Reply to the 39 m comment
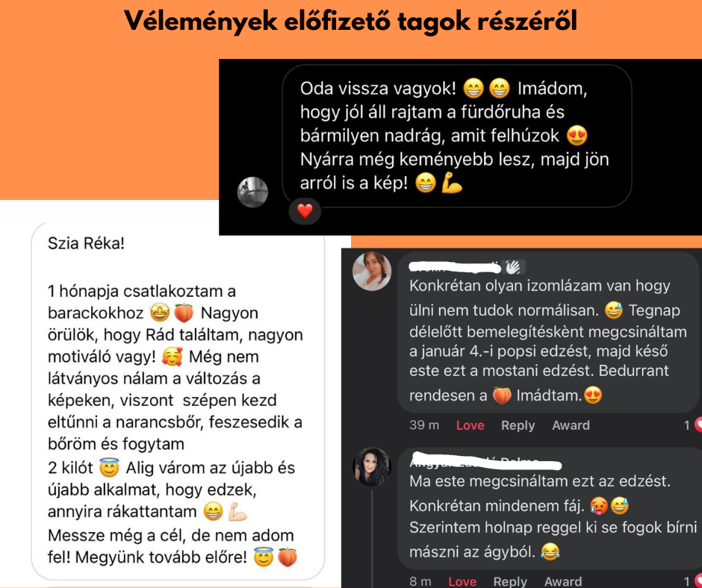The image size is (702, 588). click(518, 425)
